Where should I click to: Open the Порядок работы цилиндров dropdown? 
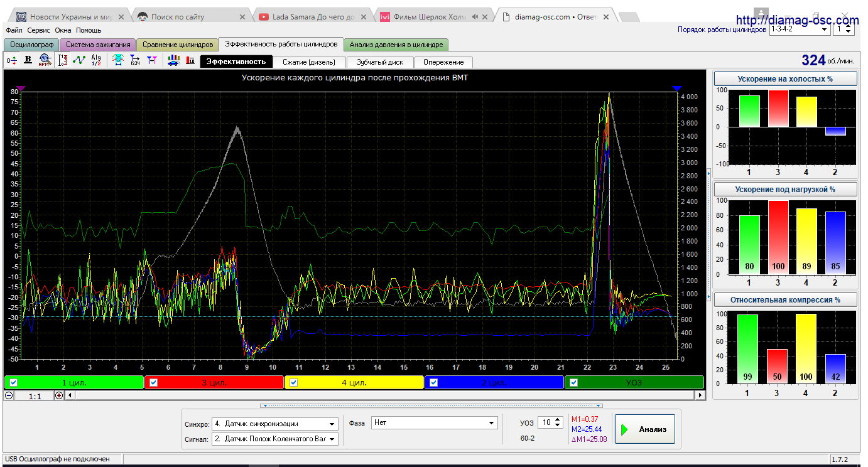point(799,29)
